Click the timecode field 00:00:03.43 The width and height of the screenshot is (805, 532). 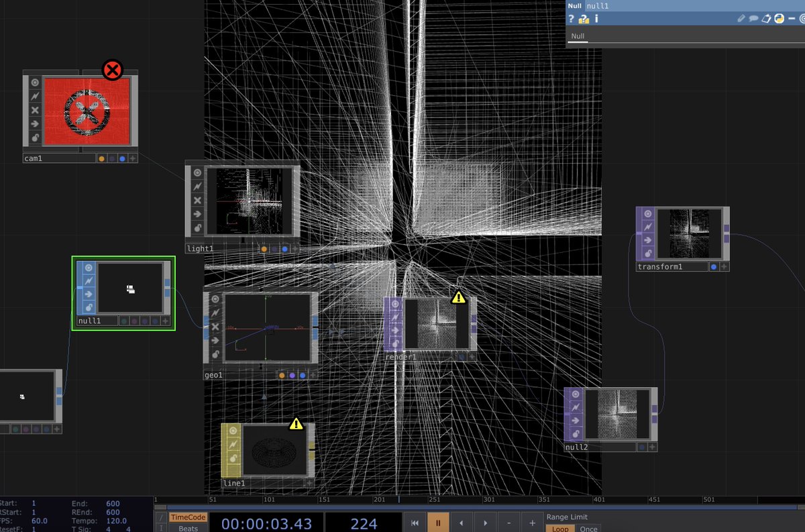267,523
